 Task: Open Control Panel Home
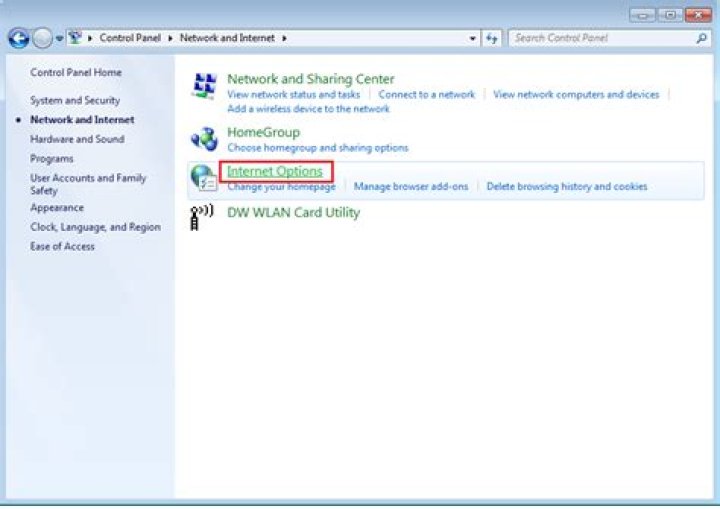pyautogui.click(x=76, y=72)
